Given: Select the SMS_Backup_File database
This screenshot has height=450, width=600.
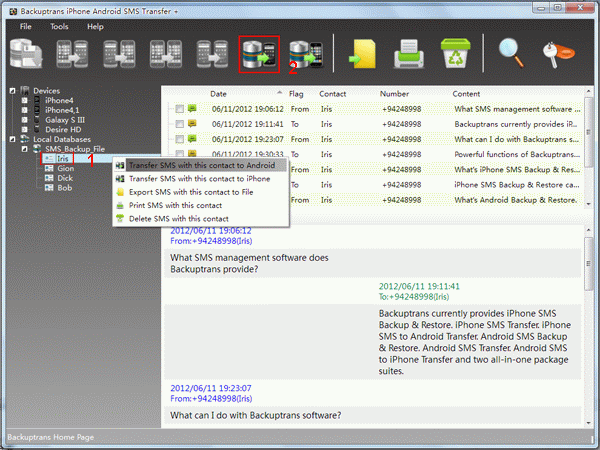Looking at the screenshot, I should point(75,149).
